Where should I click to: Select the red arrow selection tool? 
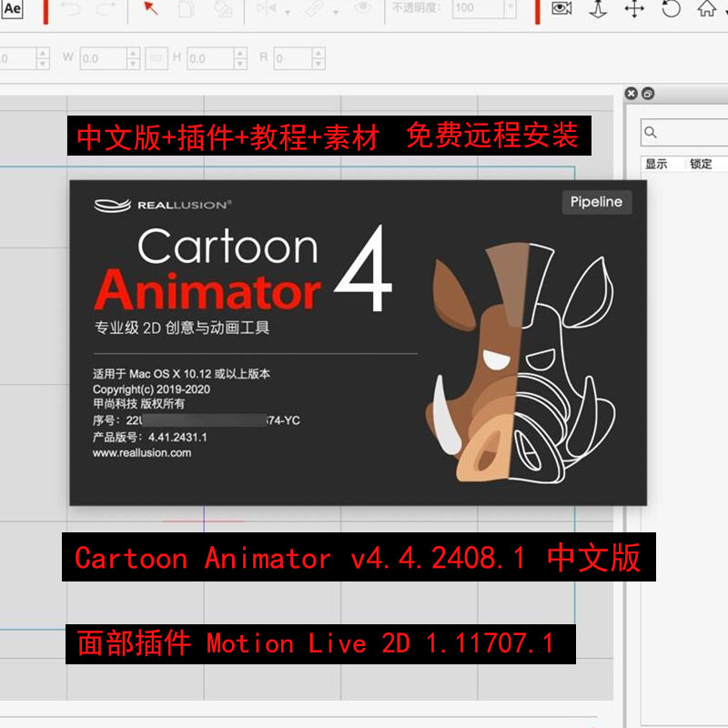(x=152, y=9)
